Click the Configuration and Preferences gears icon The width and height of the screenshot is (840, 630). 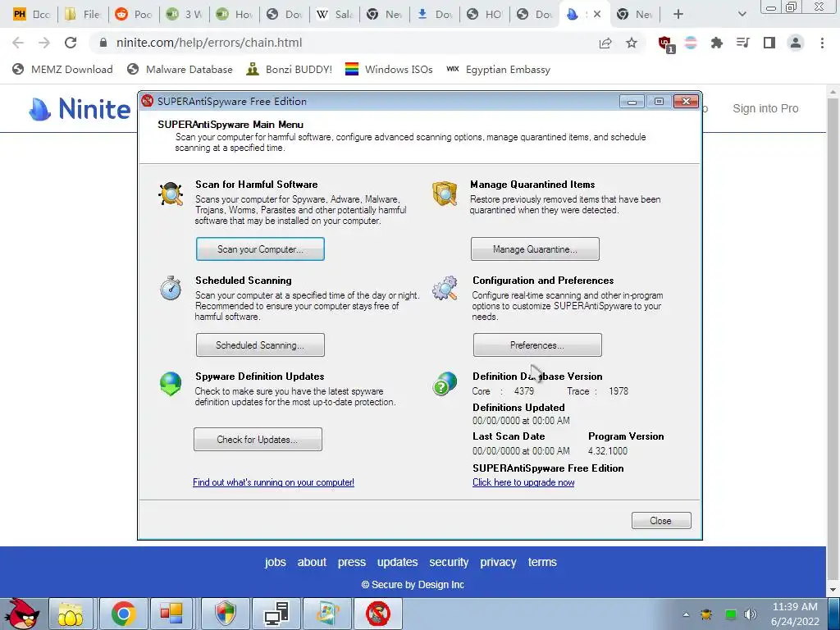pyautogui.click(x=445, y=288)
